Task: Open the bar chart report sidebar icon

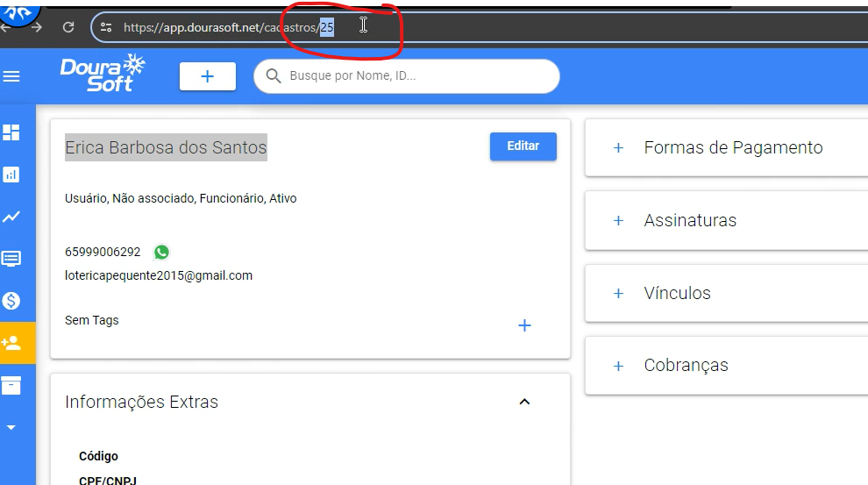Action: coord(11,175)
